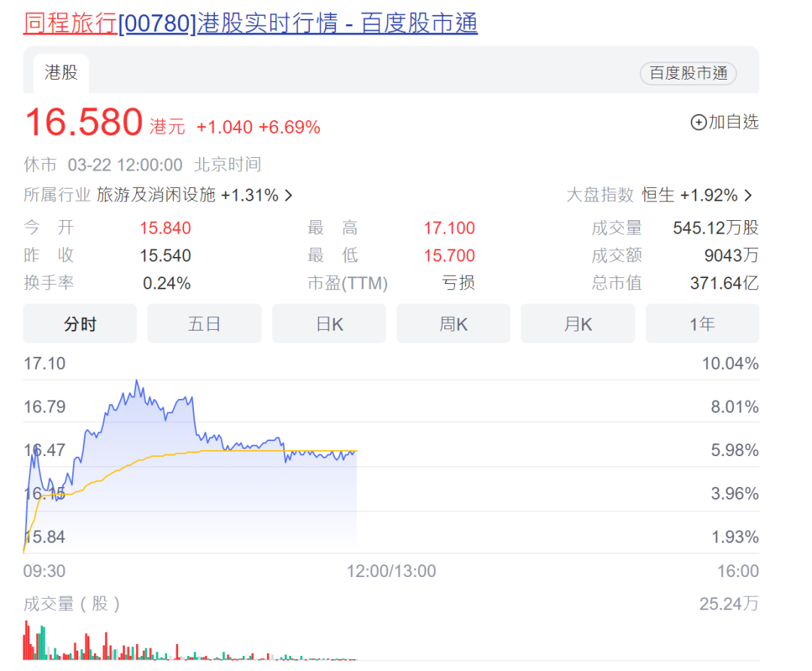Click the 1.93% right axis label
Viewport: 812px width, 671px height.
click(735, 537)
